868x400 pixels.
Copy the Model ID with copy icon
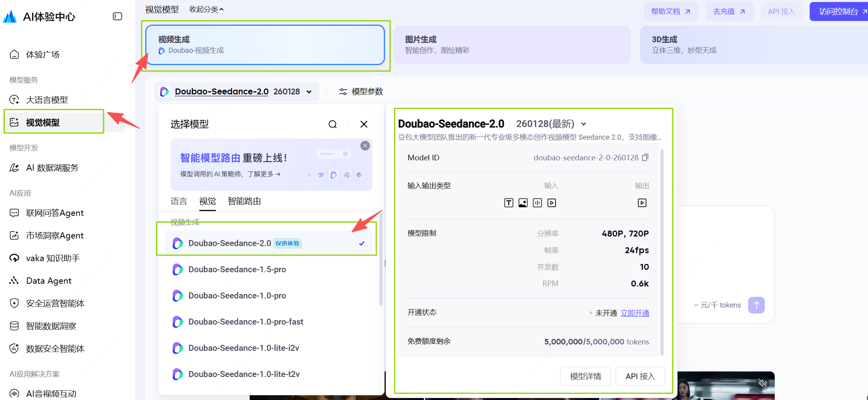pos(645,158)
